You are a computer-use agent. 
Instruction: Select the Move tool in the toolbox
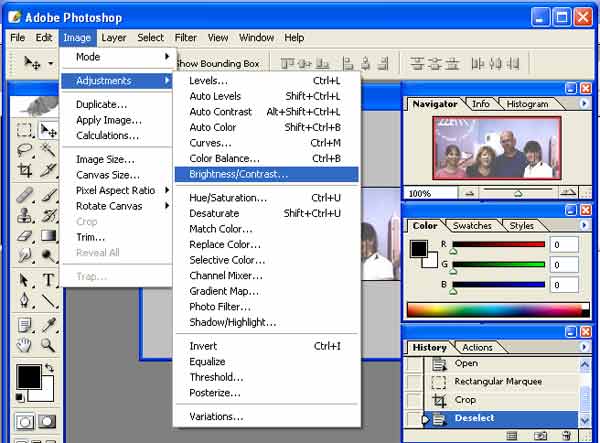(48, 130)
